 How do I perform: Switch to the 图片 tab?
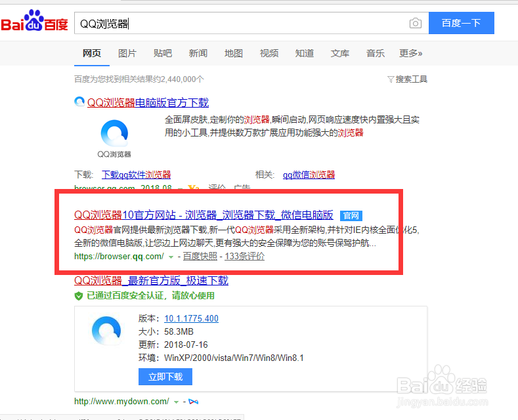[x=127, y=53]
